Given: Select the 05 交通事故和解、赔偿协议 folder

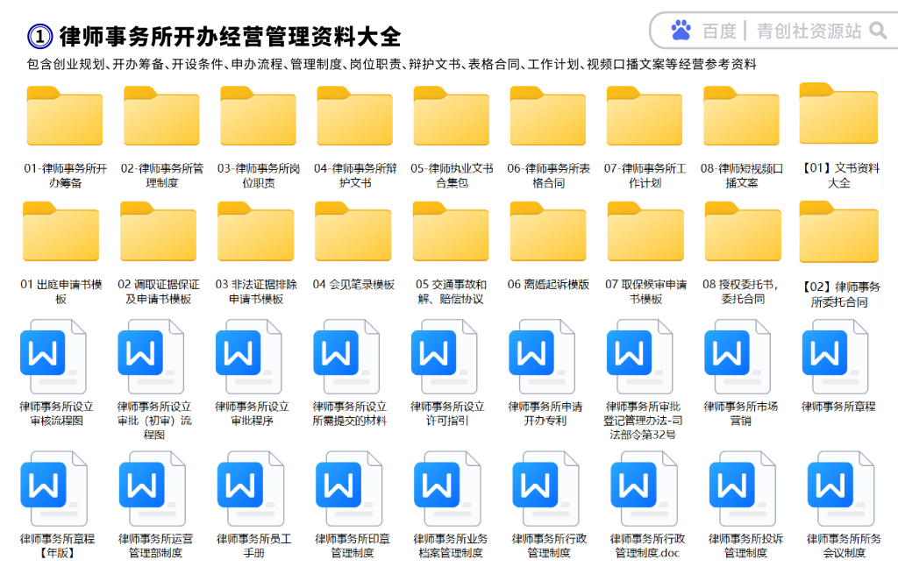Looking at the screenshot, I should pos(451,237).
